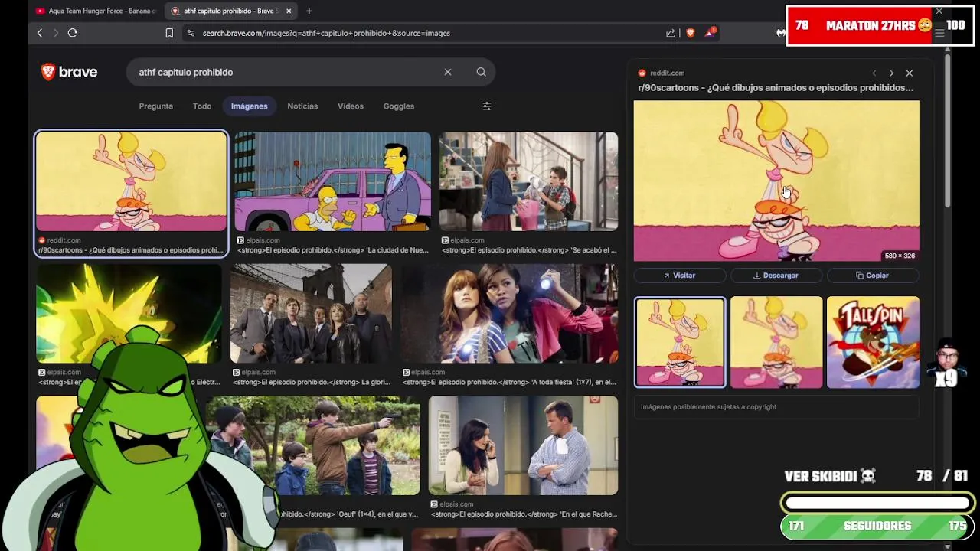Bookmark this page with the bookmark icon
980x551 pixels.
pos(169,33)
